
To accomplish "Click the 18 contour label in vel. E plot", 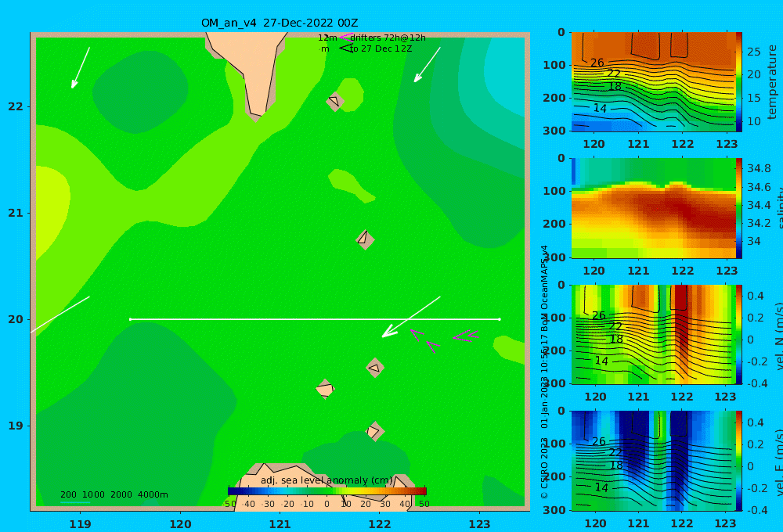I will click(617, 465).
